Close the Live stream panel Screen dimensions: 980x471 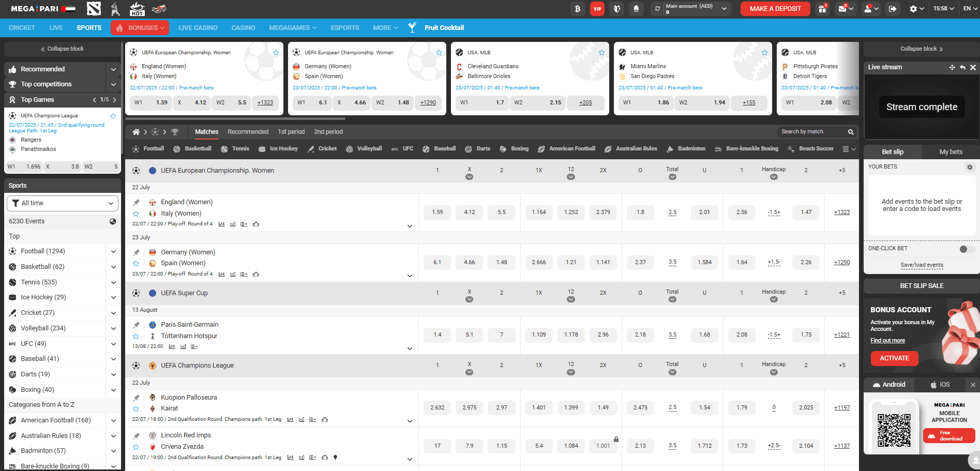(973, 67)
